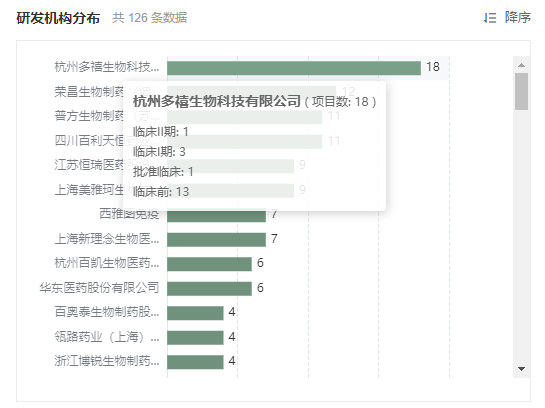The image size is (545, 408).
Task: Click the 杭州百凯生物医药 bar showing 6
Action: pos(209,264)
